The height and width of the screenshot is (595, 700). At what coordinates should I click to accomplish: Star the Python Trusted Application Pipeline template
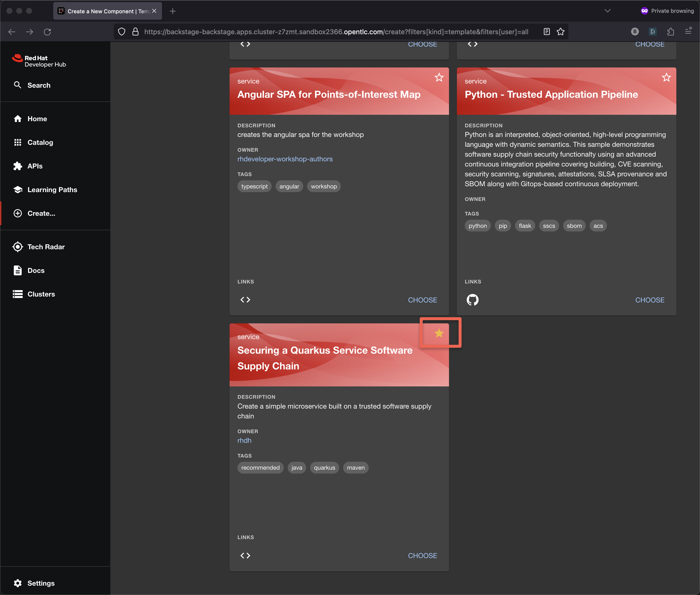(x=666, y=78)
